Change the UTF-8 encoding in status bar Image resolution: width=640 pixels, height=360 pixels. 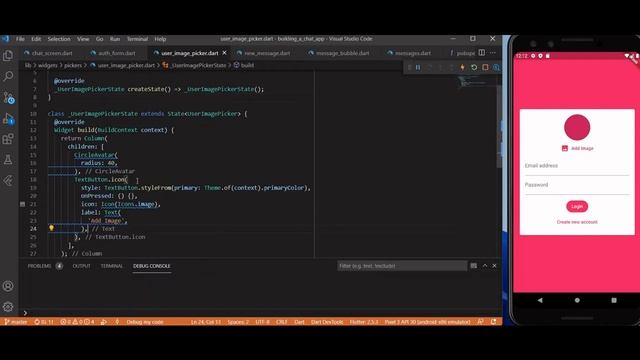262,322
